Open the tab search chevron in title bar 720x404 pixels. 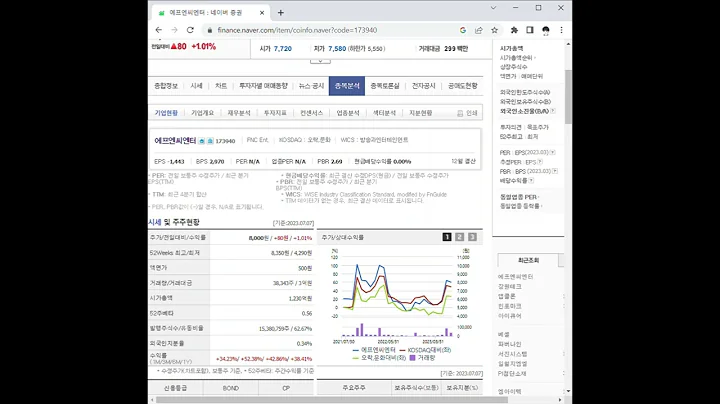(x=493, y=8)
